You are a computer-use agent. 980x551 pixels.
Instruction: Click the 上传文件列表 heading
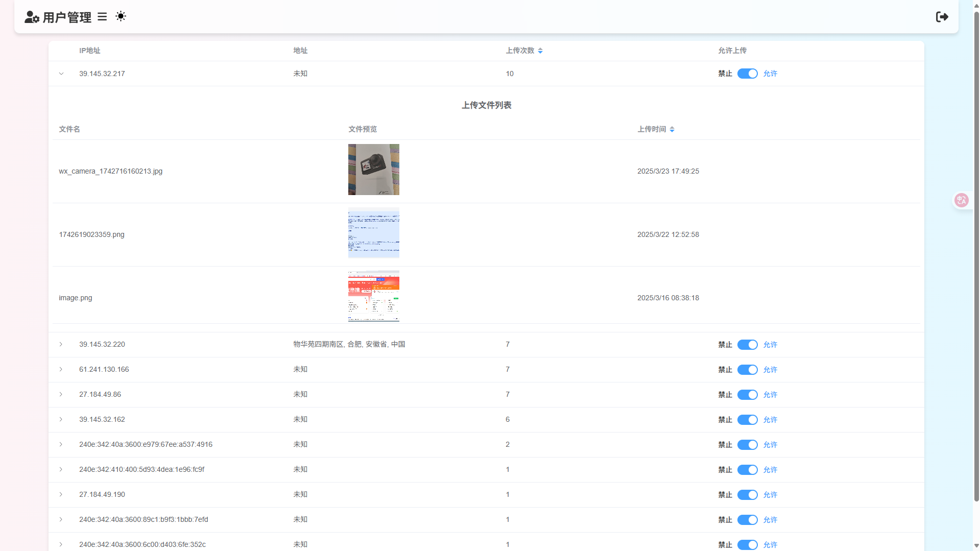click(487, 105)
